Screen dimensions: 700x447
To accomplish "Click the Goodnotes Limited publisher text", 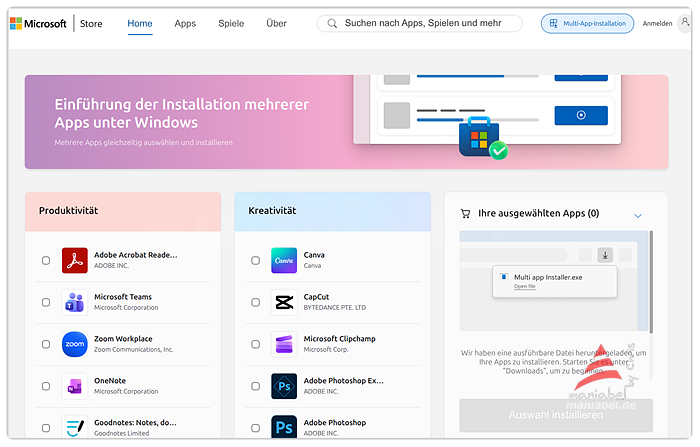I will 121,433.
